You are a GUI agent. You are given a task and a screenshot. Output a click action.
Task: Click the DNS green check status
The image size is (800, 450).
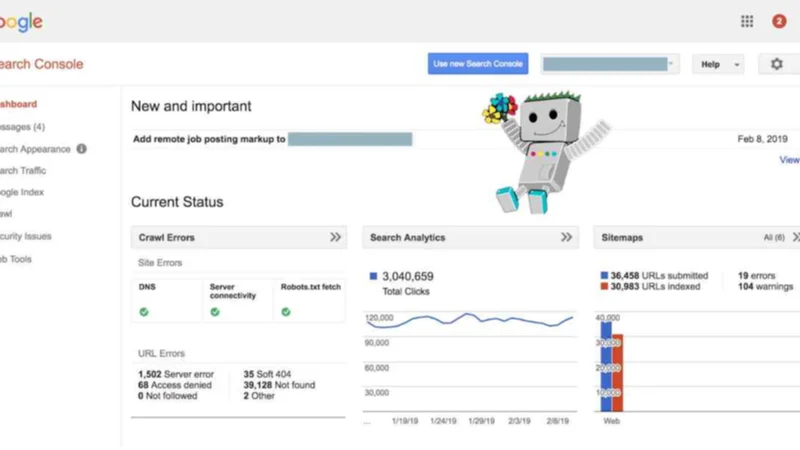pyautogui.click(x=144, y=312)
